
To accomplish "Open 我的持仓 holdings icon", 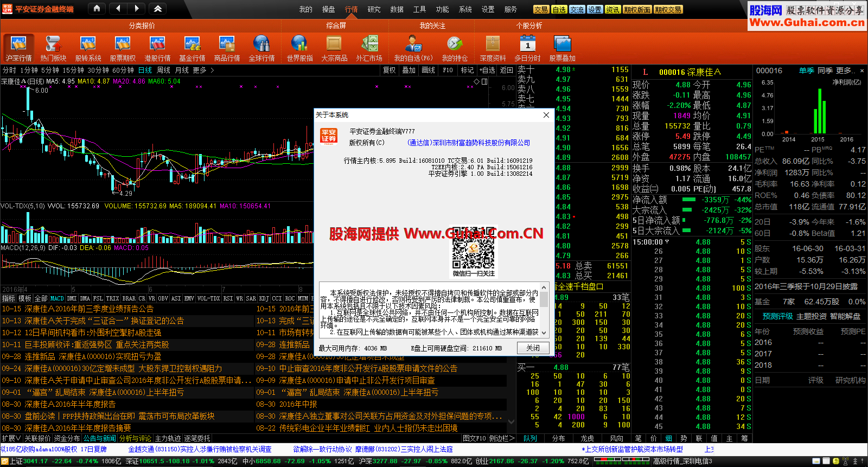I will click(x=455, y=48).
